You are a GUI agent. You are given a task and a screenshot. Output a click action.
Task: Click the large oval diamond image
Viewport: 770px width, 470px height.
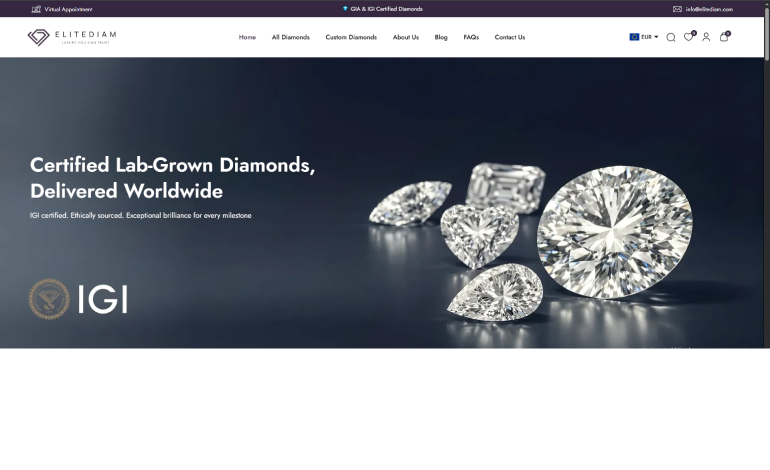614,232
